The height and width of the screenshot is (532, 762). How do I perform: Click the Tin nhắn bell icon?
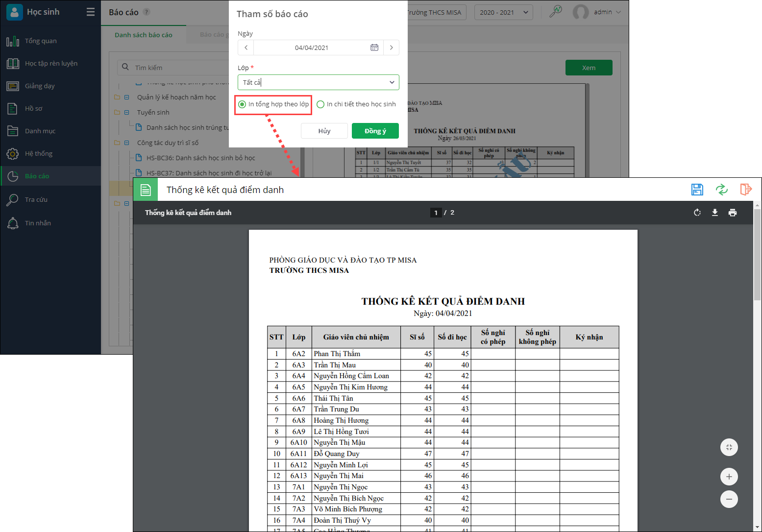pos(13,223)
